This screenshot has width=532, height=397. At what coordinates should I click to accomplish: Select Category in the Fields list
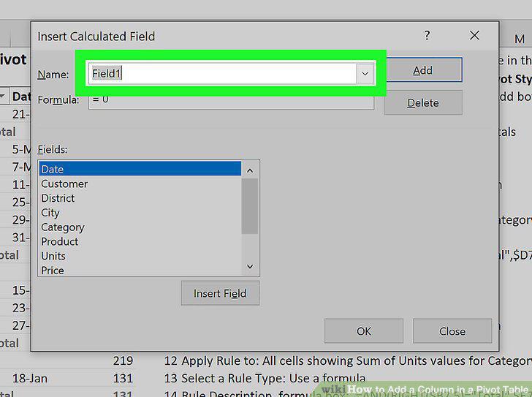(140, 227)
